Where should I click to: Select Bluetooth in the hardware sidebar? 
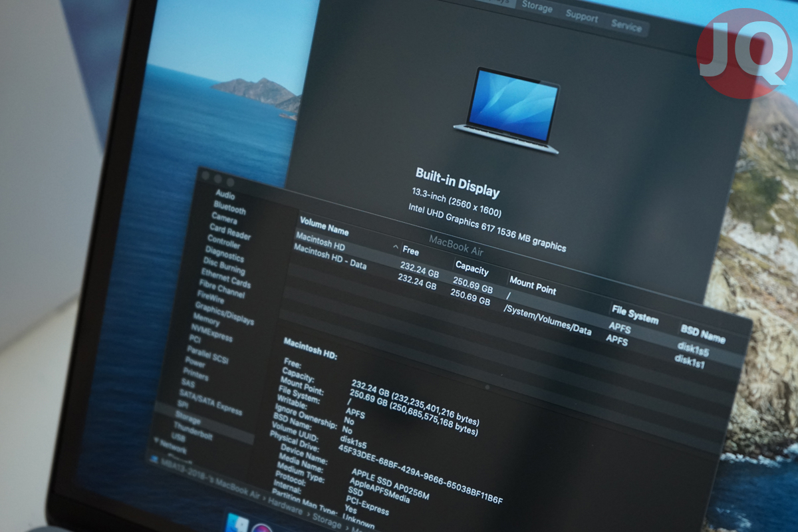pyautogui.click(x=229, y=207)
